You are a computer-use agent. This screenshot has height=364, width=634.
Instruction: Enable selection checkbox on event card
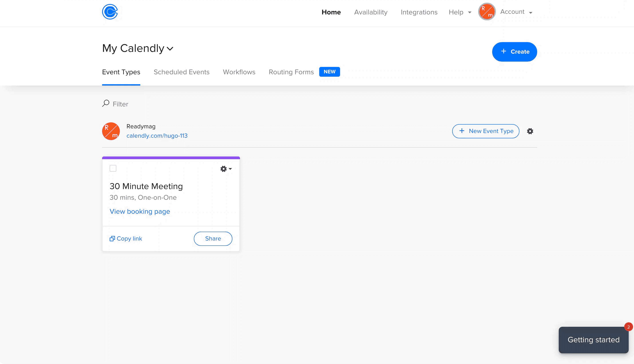(x=113, y=168)
